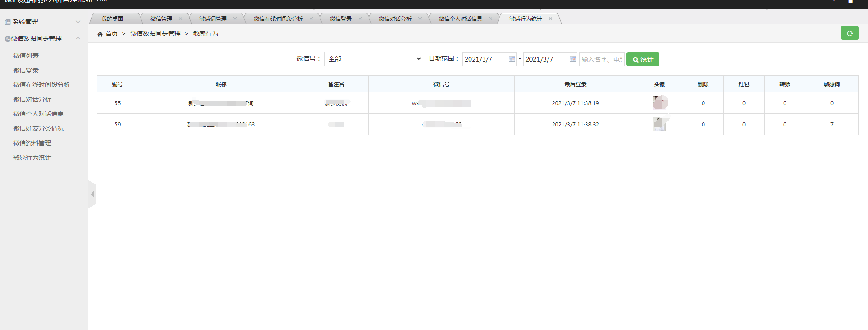Viewport: 868px width, 330px height.
Task: Click the home icon in breadcrumb
Action: [100, 34]
